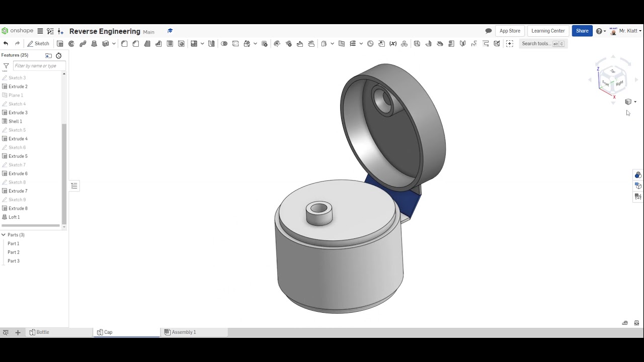Screen dimensions: 644x362
Task: Click the rollback bar below Loft 1
Action: (x=31, y=225)
